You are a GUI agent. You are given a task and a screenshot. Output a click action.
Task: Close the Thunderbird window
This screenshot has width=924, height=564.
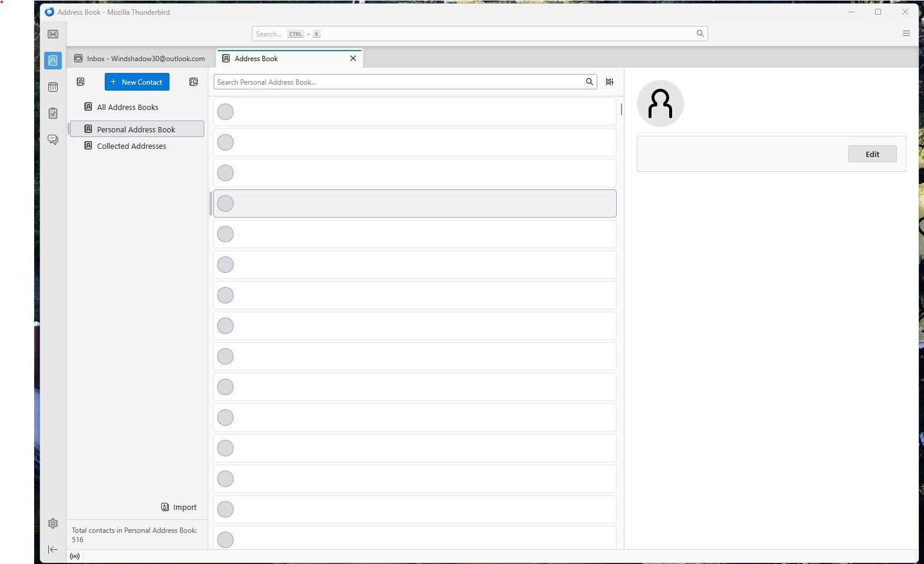905,12
